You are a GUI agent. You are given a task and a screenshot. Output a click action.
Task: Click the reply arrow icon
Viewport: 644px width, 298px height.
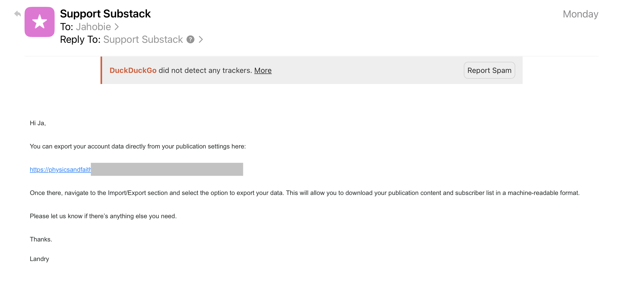18,14
